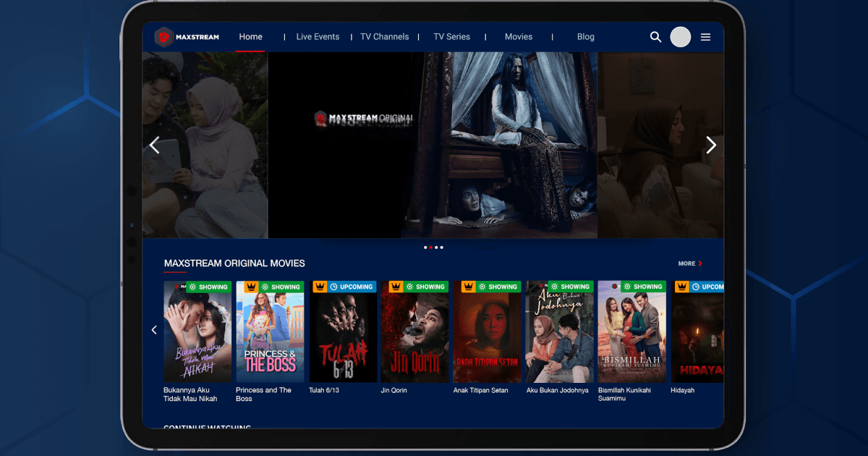This screenshot has height=456, width=868.
Task: Click the MORE link for Maxstream Original Movies
Action: (x=689, y=263)
